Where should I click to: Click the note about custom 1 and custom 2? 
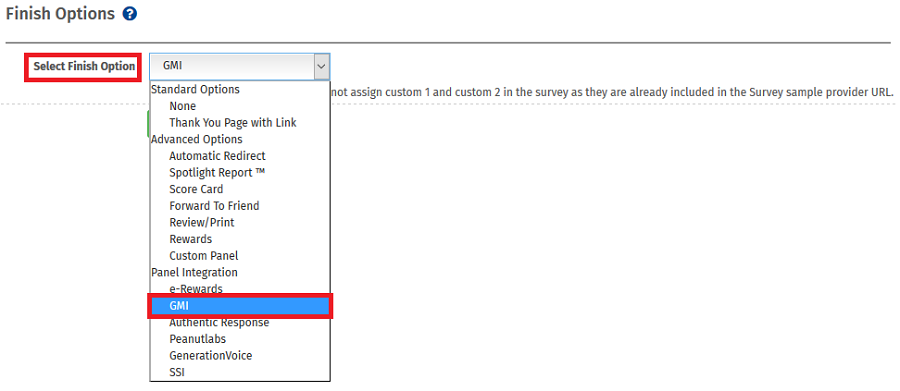[613, 92]
